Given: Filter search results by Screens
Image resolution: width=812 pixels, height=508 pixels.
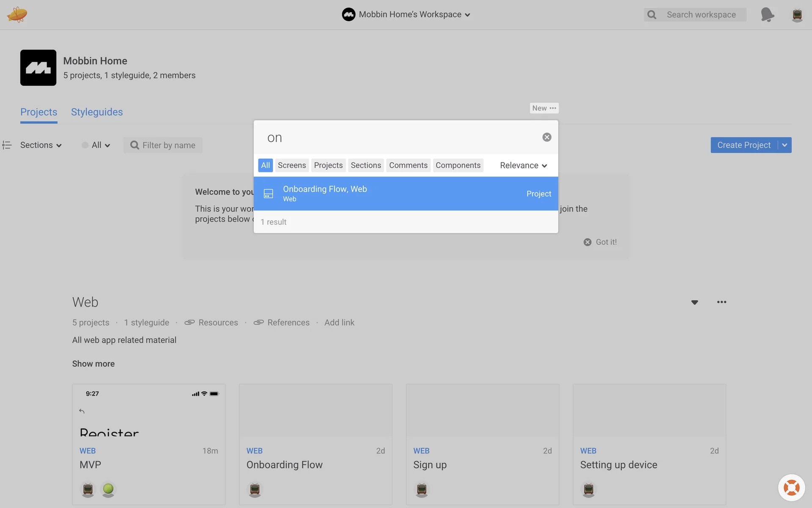Looking at the screenshot, I should coord(292,166).
